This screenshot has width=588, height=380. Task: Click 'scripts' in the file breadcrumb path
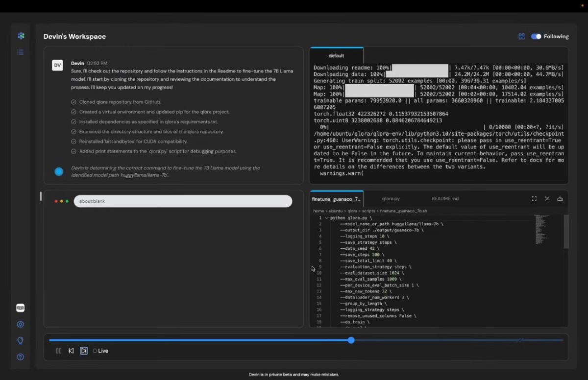click(368, 211)
